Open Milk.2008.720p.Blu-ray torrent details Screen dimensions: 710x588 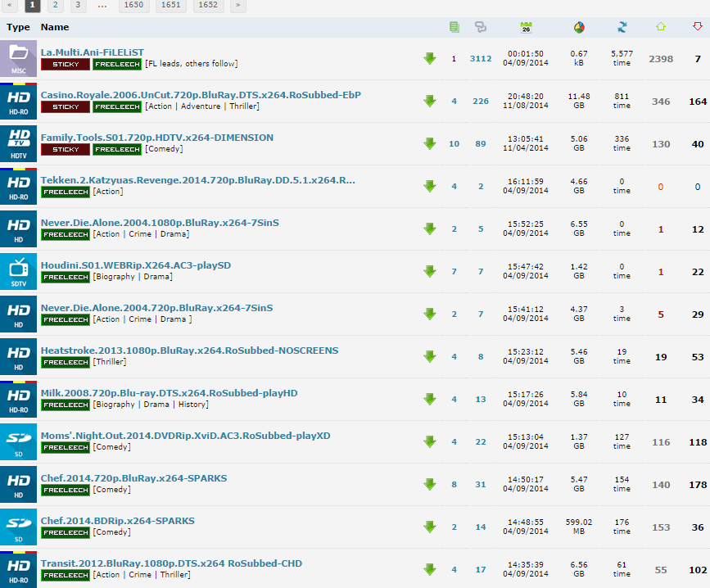(x=169, y=393)
